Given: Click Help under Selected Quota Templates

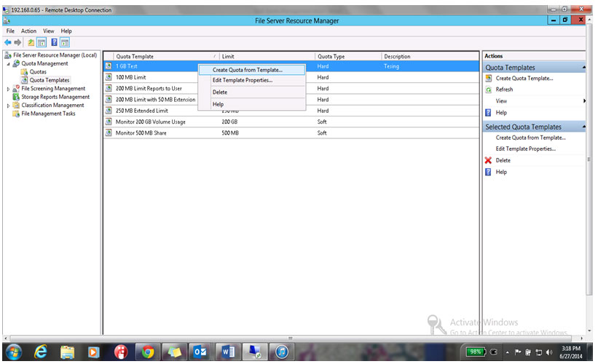Looking at the screenshot, I should point(501,172).
